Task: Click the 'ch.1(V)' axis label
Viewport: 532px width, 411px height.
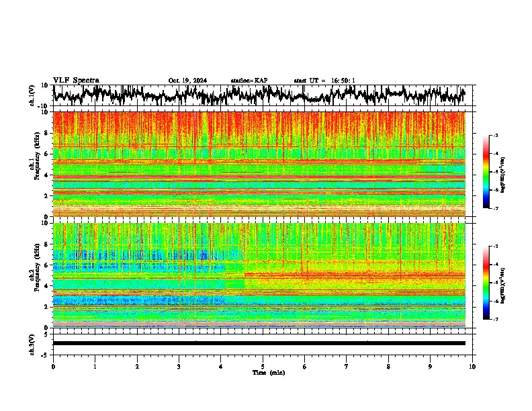Action: (x=32, y=95)
